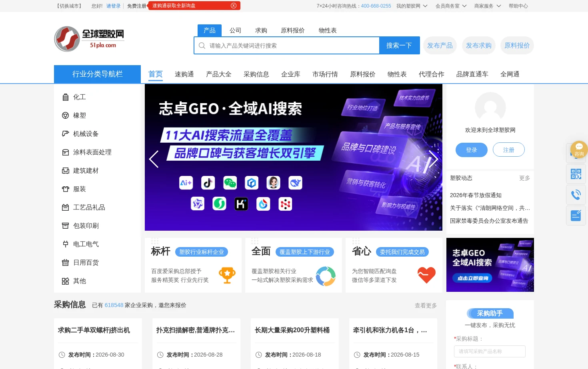
Task: Click the 机械设备 category icon
Action: pos(66,134)
